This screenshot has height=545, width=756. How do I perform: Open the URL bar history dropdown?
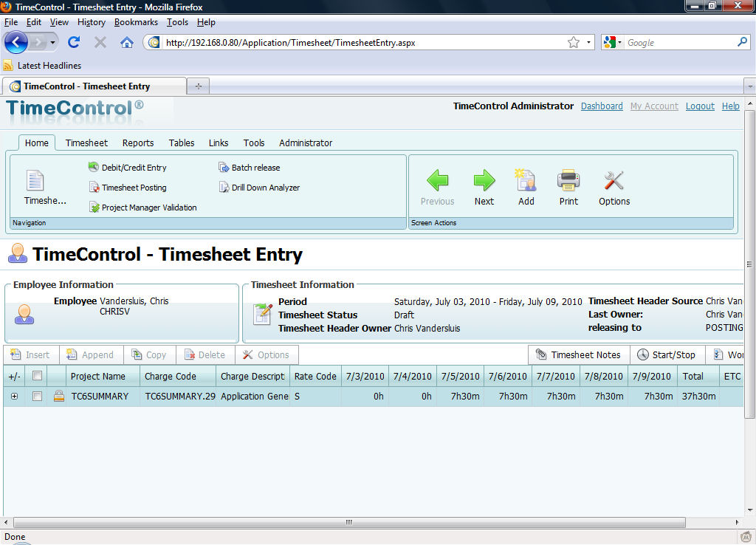point(588,42)
